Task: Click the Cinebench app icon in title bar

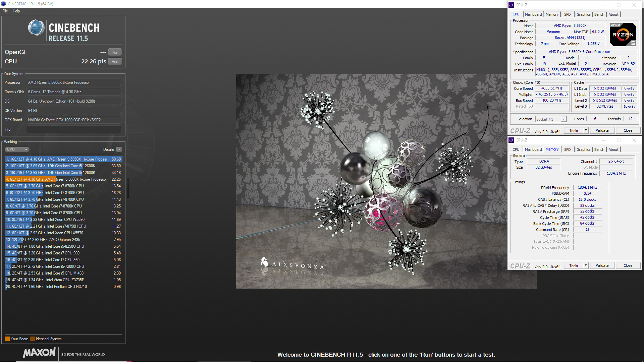Action: [x=3, y=4]
